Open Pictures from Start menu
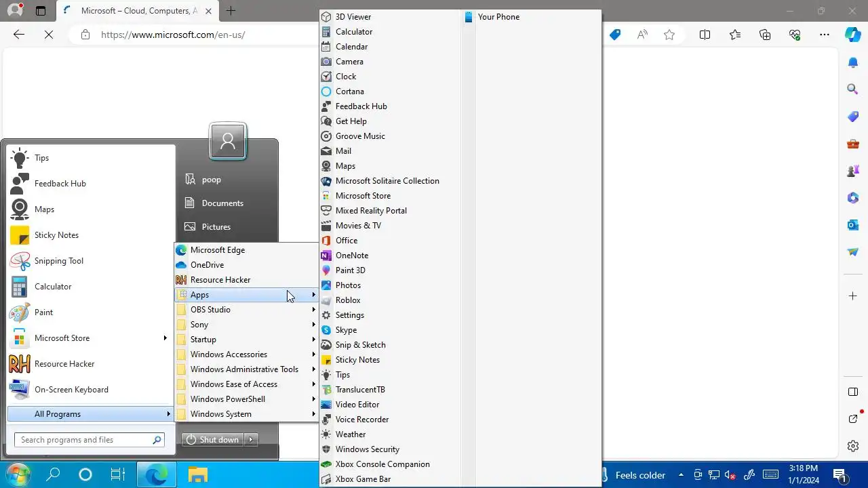Screen dimensions: 868x488 click(x=228, y=227)
